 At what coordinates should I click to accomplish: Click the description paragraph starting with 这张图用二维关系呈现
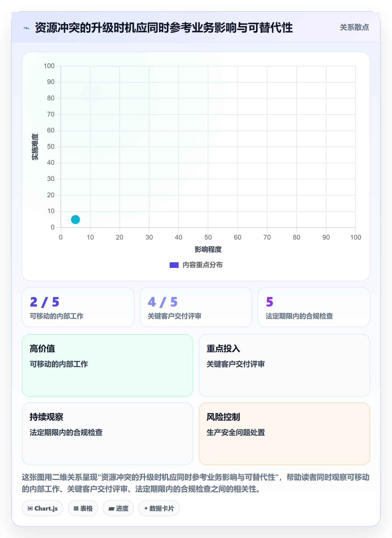click(x=196, y=483)
